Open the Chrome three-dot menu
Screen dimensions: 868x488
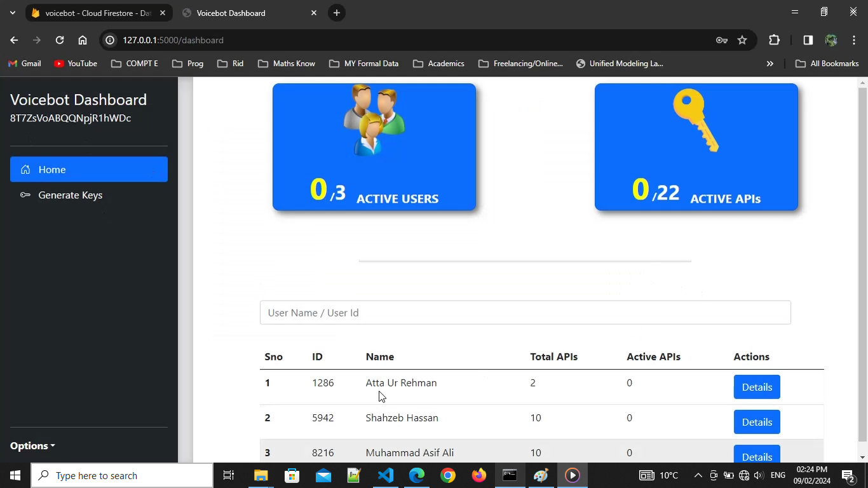[854, 40]
